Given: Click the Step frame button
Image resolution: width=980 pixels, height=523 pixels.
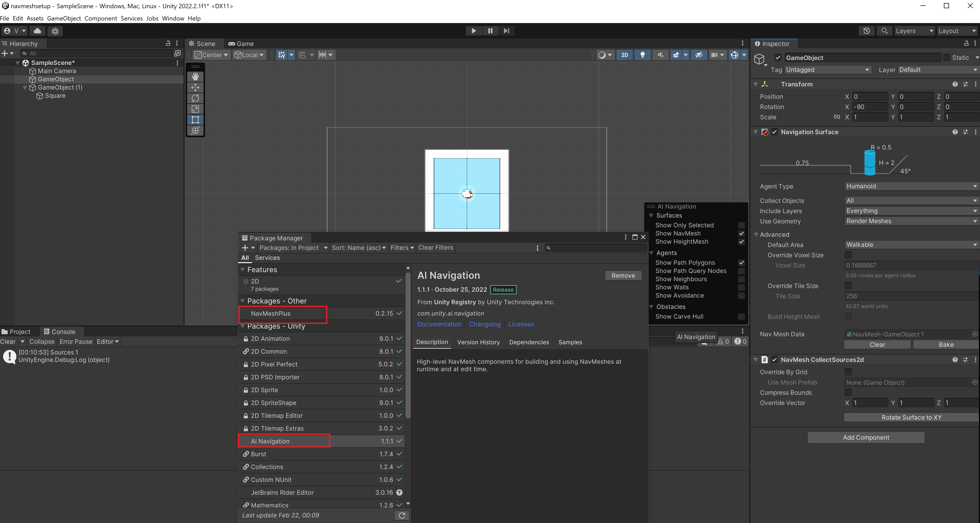Looking at the screenshot, I should [x=506, y=31].
